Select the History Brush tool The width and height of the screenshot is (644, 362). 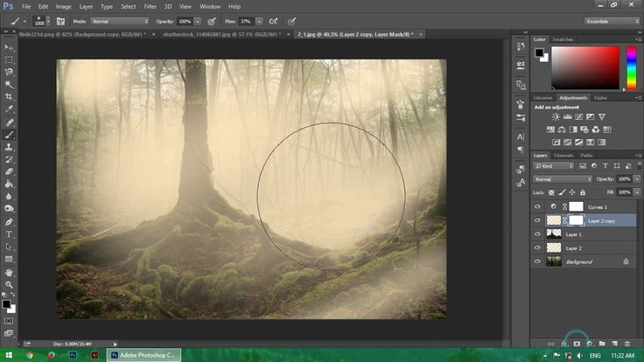[x=9, y=159]
